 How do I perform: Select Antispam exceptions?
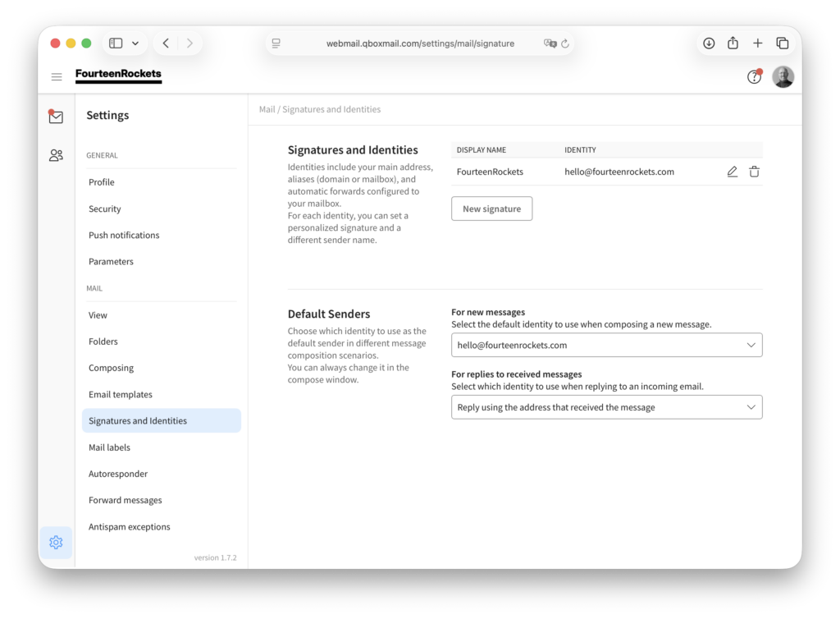(x=162, y=527)
